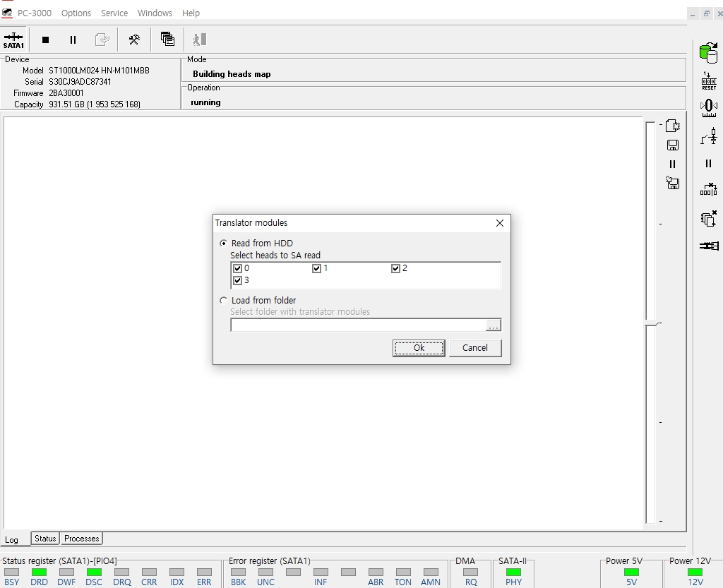Image resolution: width=723 pixels, height=588 pixels.
Task: Click the RESET drive icon
Action: point(709,81)
